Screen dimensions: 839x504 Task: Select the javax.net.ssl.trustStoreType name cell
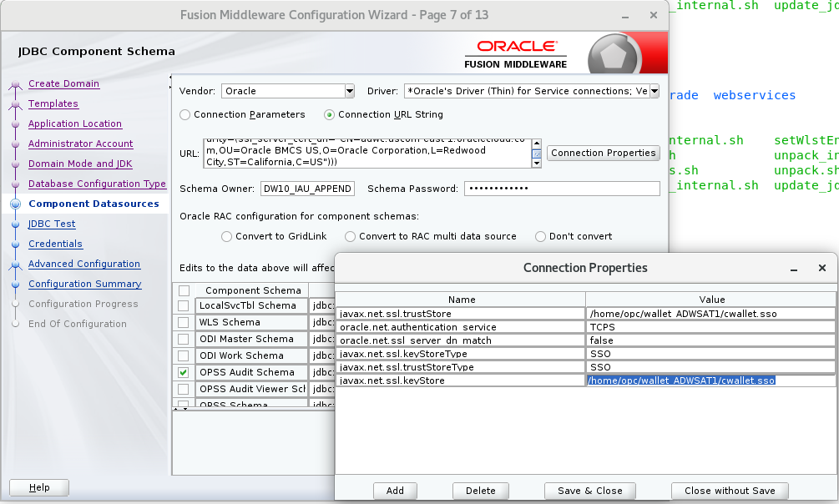pyautogui.click(x=461, y=367)
